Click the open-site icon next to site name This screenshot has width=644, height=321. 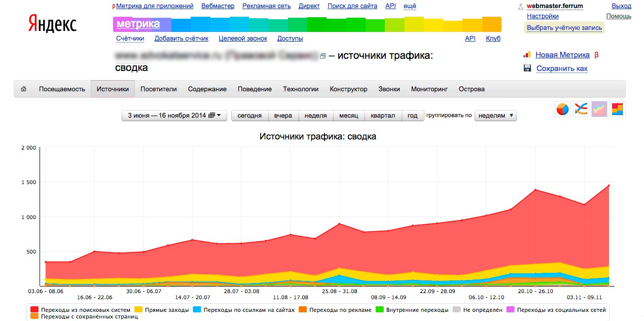point(323,56)
